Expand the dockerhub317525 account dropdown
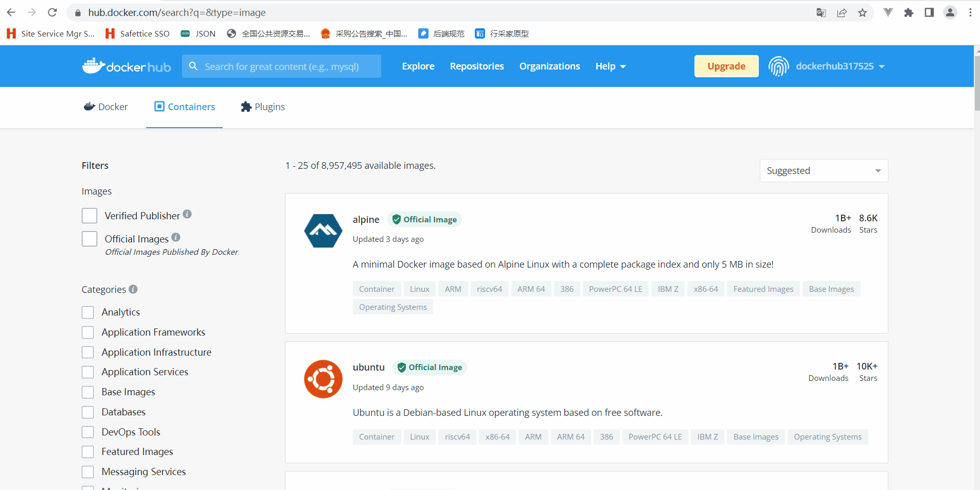 click(x=840, y=66)
